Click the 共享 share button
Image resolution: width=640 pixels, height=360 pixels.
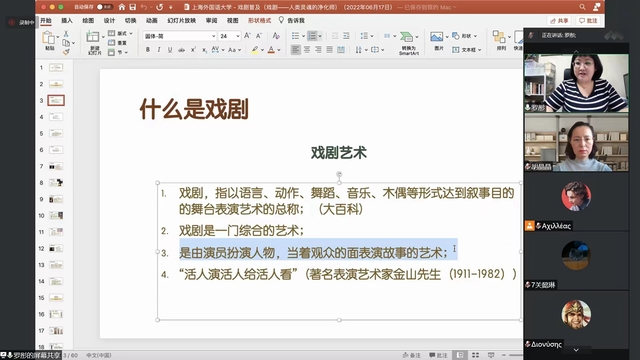[559, 20]
